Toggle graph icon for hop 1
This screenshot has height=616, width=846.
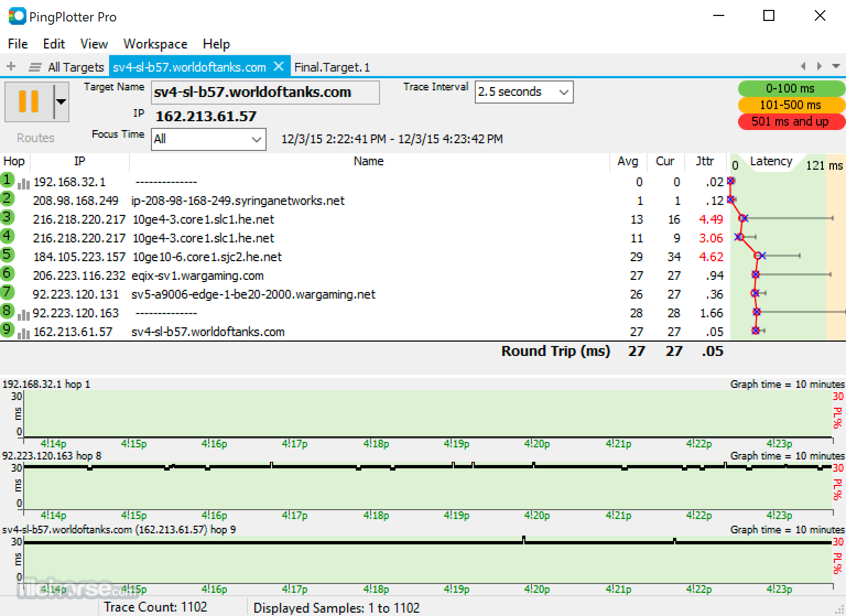click(24, 183)
